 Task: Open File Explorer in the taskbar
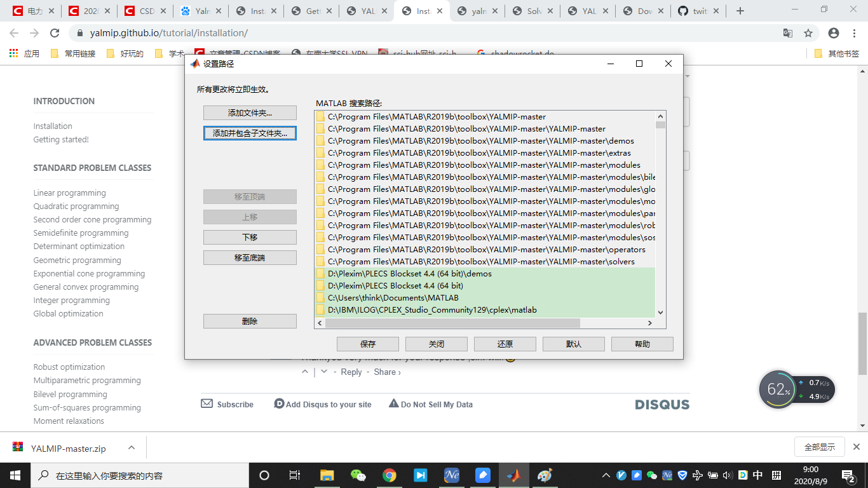[327, 475]
